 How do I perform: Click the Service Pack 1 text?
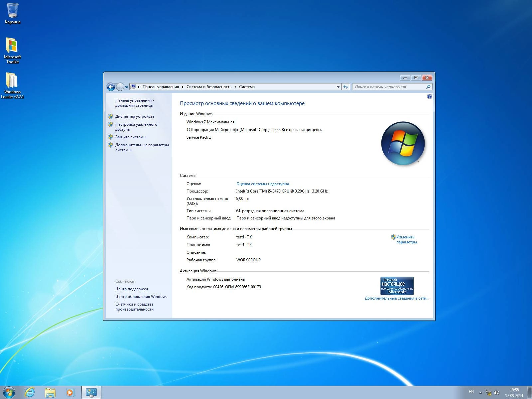[x=199, y=137]
